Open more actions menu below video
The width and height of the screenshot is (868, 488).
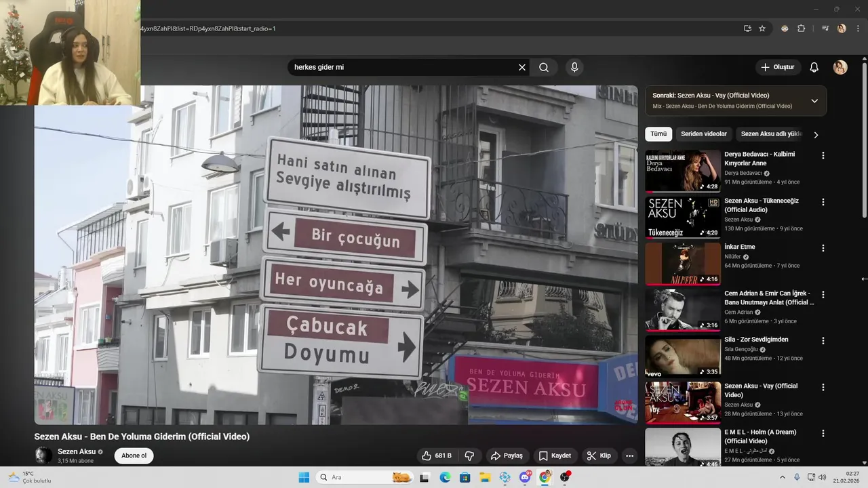click(x=629, y=455)
